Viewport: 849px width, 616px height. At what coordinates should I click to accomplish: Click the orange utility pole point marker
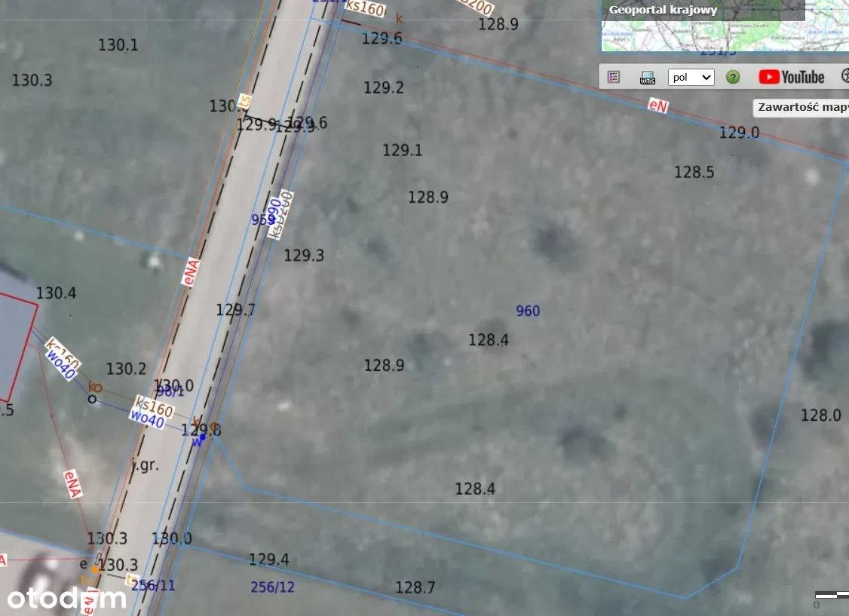point(95,569)
